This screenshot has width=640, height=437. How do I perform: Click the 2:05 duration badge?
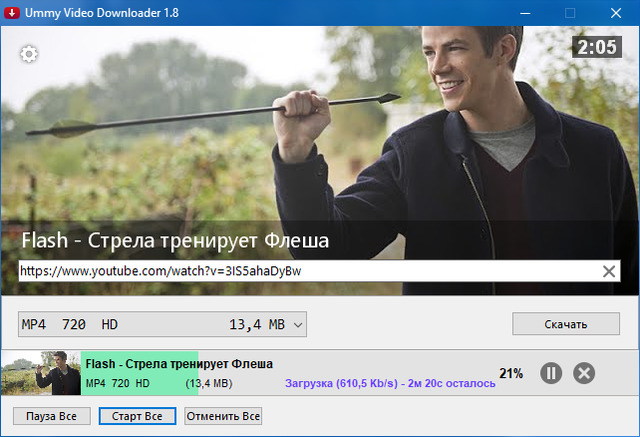597,47
